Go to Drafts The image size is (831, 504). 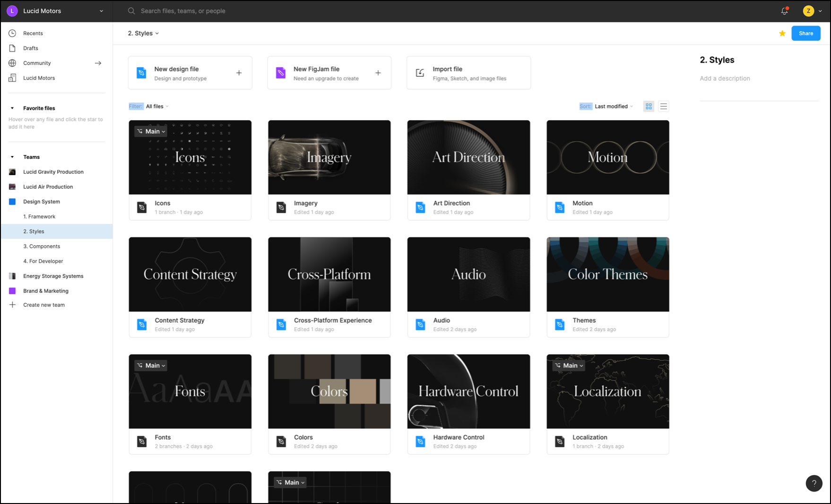[31, 48]
